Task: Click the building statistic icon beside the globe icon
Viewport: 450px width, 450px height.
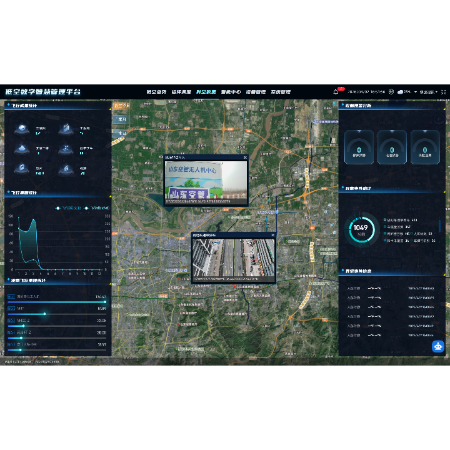Action: pos(66,129)
